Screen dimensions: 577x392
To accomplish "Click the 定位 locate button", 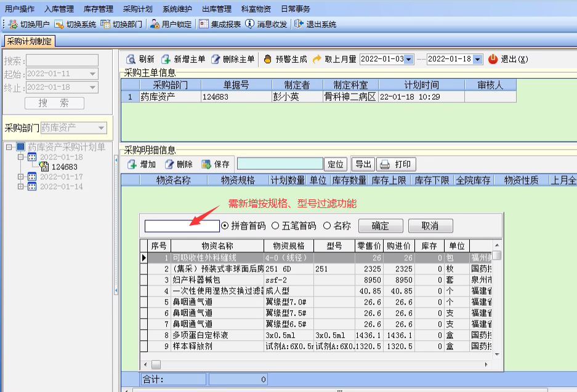I will pos(336,164).
